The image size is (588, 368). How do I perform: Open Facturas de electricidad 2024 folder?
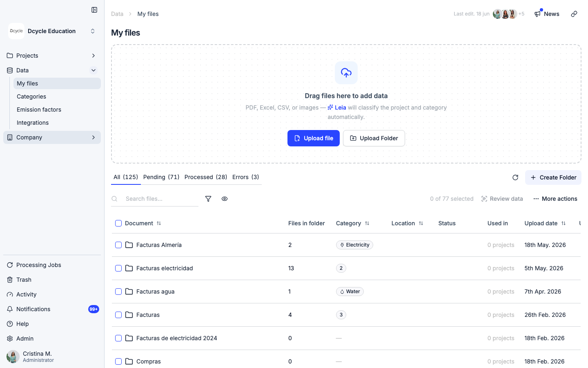tap(177, 338)
